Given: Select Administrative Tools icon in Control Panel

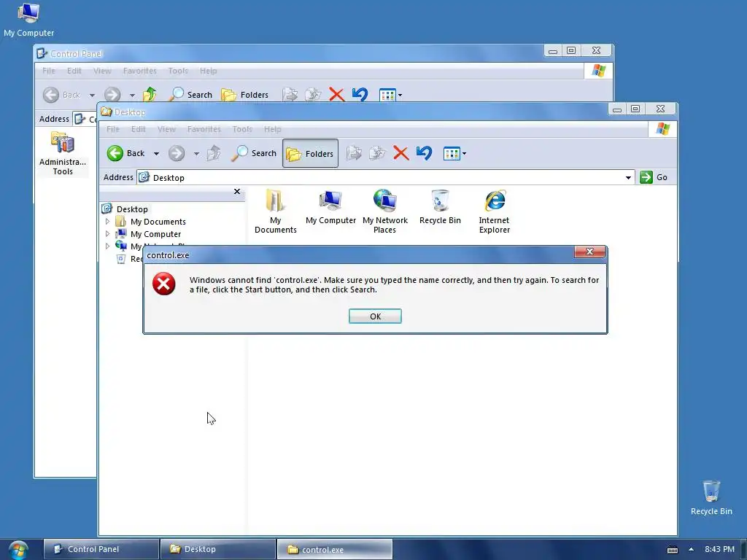Looking at the screenshot, I should 63,153.
